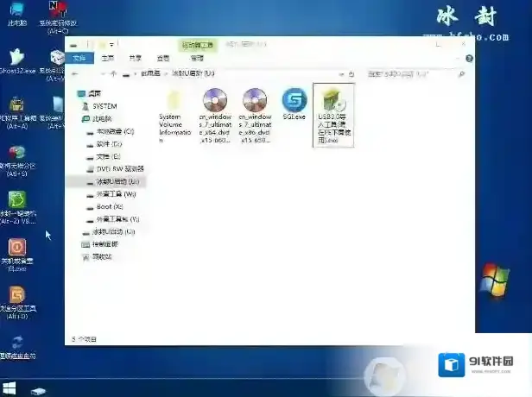This screenshot has height=397, width=532.
Task: Open the 查看 ribbon tab
Action: tap(163, 59)
